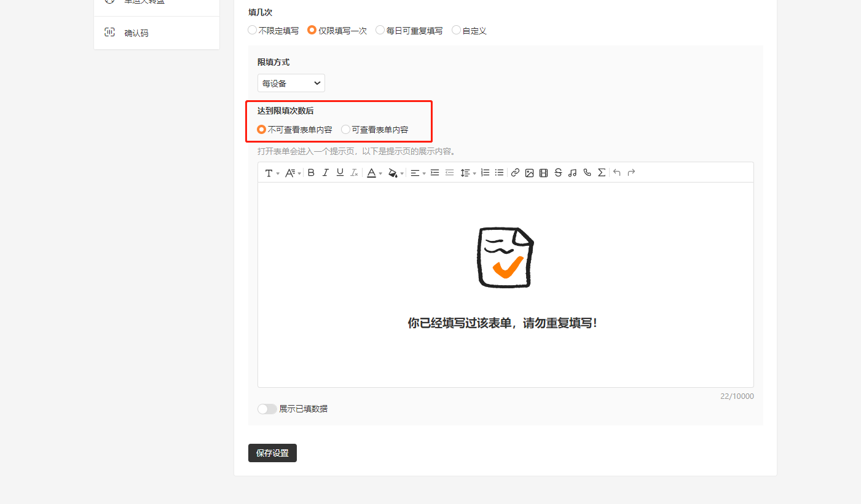Increase the paragraph indent
The height and width of the screenshot is (504, 861).
coord(434,173)
